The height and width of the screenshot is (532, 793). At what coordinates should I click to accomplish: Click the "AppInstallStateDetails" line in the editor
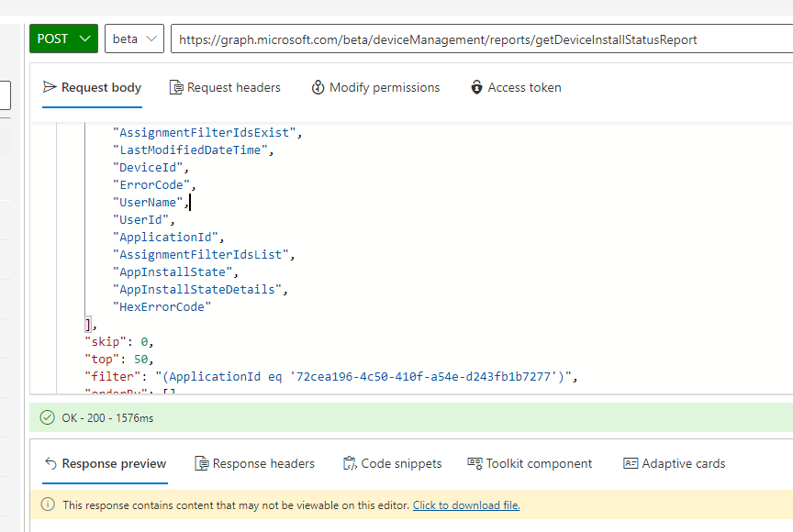(200, 290)
